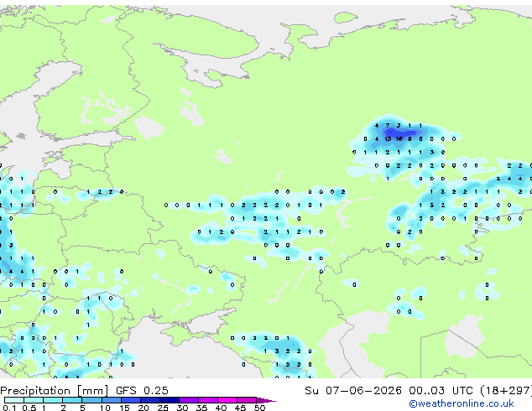Viewport: 532px width, 411px height.
Task: Select the legend swatch between 0.5 and 1
Action: (x=34, y=400)
